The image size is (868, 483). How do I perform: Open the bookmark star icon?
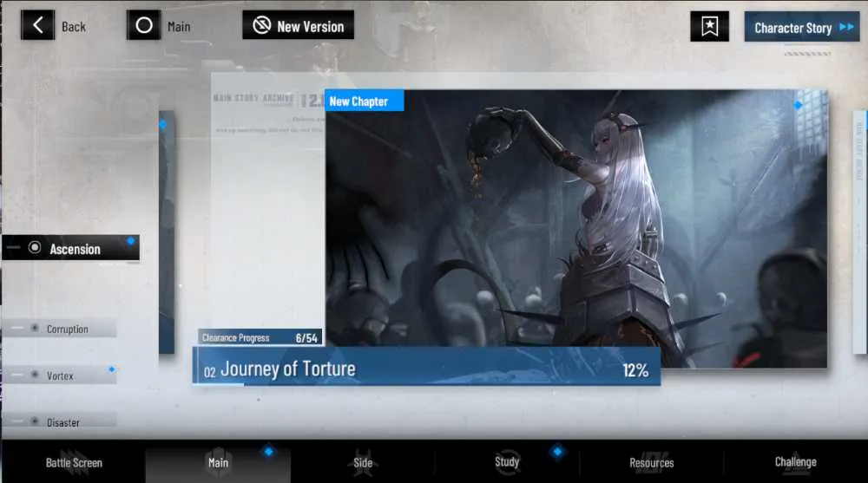click(x=709, y=26)
